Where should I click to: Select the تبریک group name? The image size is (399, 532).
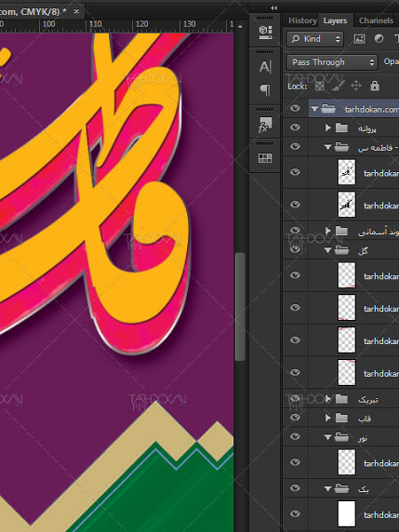pos(368,400)
